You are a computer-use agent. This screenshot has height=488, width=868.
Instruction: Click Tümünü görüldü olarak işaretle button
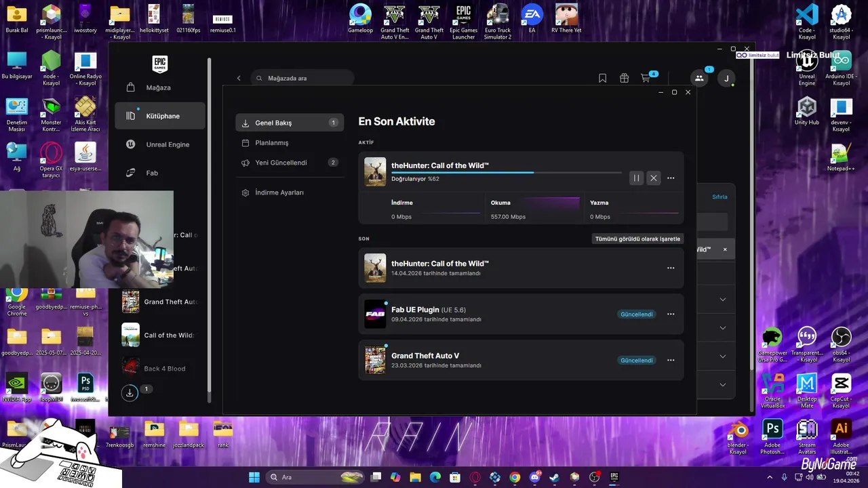point(637,239)
